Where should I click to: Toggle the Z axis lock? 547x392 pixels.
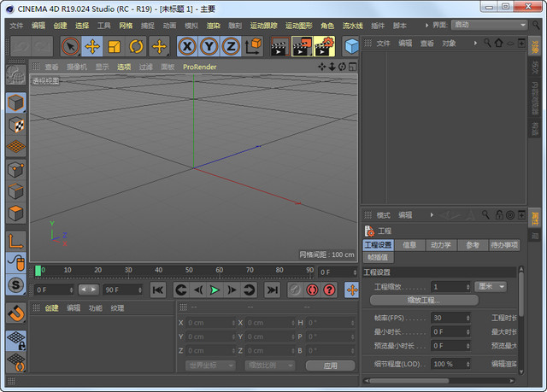[x=230, y=46]
